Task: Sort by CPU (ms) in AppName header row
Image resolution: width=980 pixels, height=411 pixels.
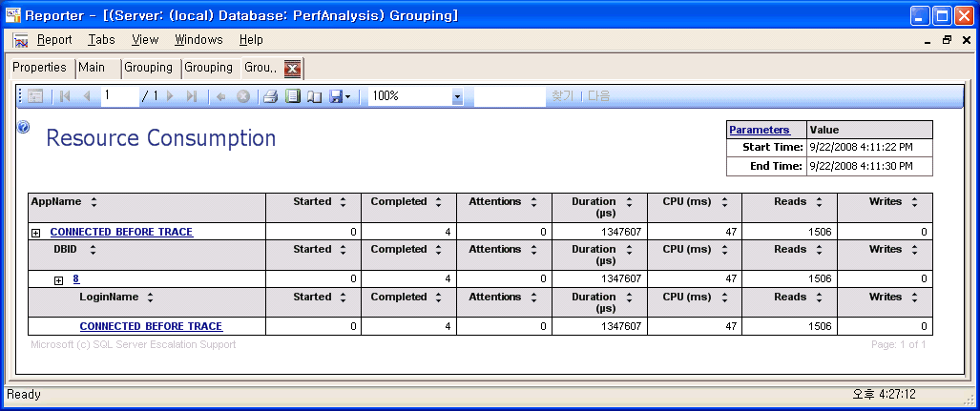Action: pyautogui.click(x=724, y=202)
